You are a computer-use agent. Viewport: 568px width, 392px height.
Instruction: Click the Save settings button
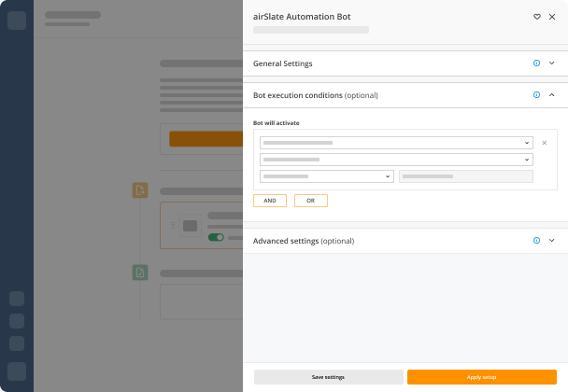click(x=329, y=377)
